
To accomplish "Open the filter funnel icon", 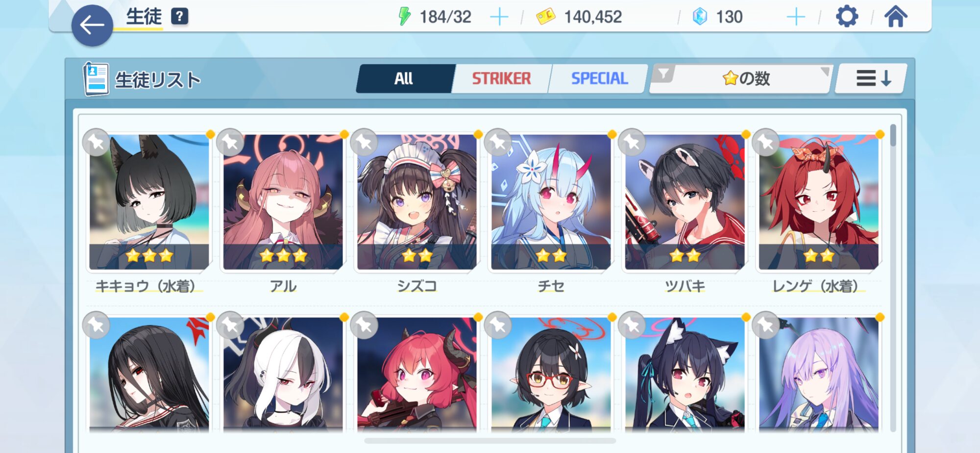I will [663, 74].
